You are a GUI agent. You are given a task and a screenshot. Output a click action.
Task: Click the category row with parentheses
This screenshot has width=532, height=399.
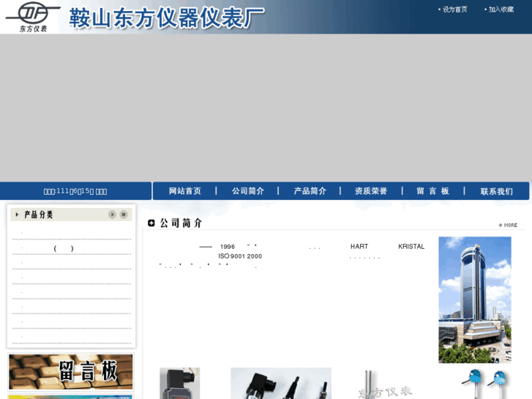[x=72, y=248]
